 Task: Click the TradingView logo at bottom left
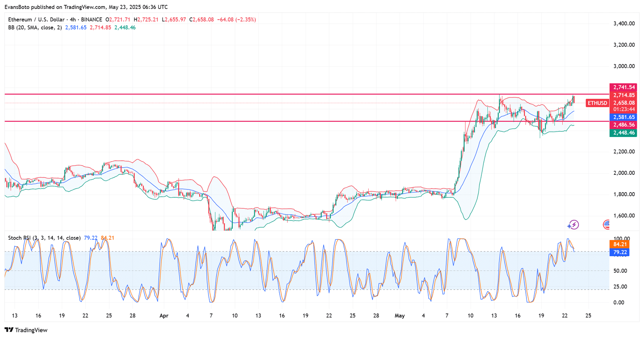pos(26,330)
